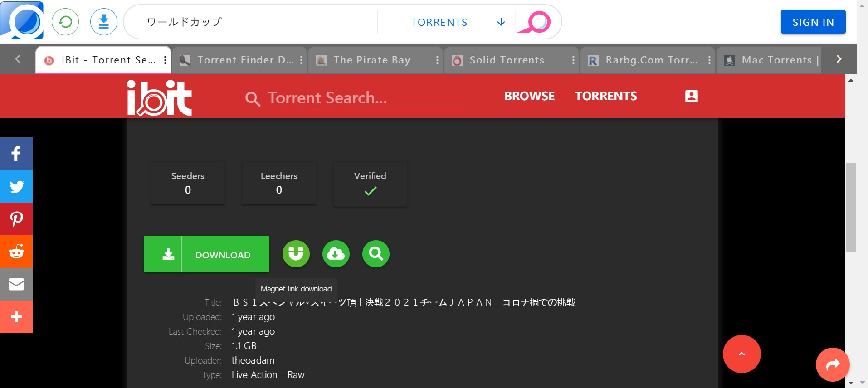Share the page on Pinterest
Screen dimensions: 868x388
(x=16, y=219)
